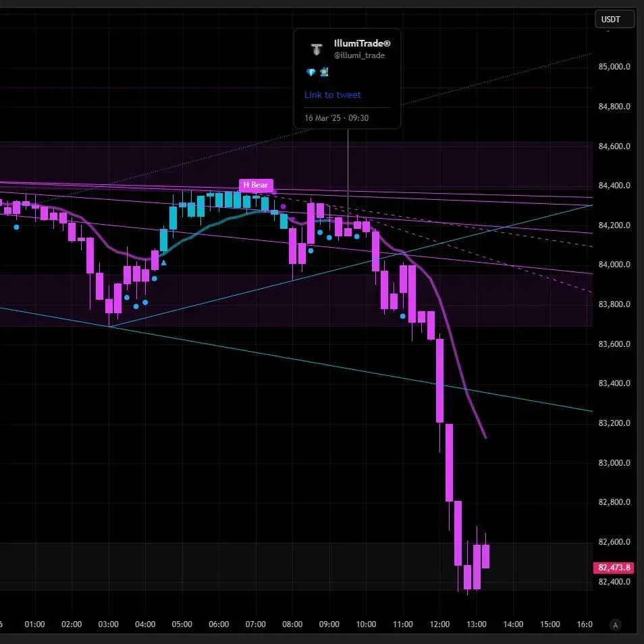Click the 13:00 time axis label
The height and width of the screenshot is (644, 644).
[477, 624]
